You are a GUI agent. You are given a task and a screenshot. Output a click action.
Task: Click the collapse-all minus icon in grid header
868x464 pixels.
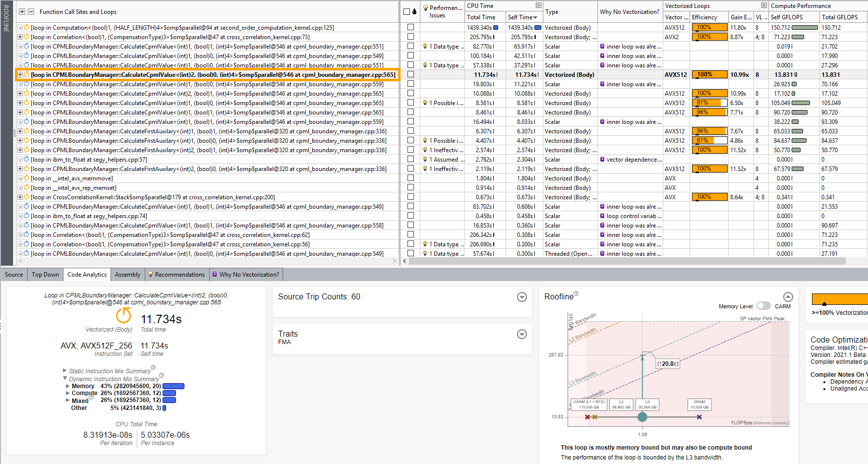[x=31, y=11]
